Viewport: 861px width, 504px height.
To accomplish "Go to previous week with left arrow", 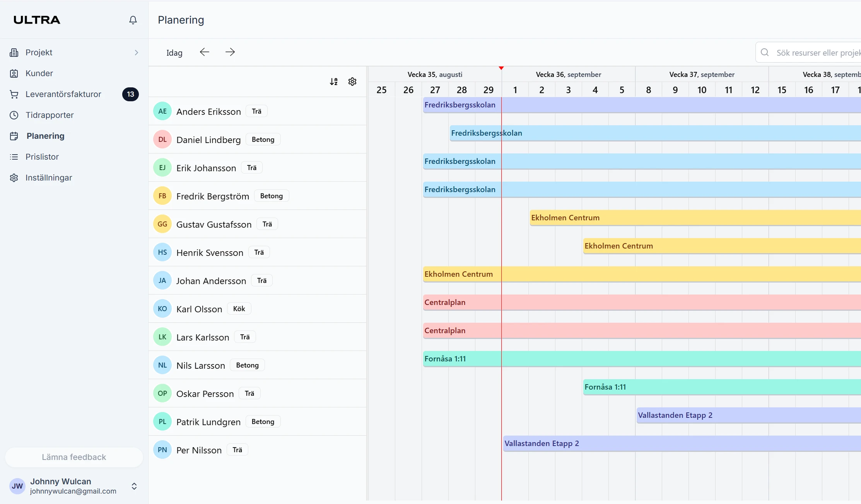I will 204,52.
